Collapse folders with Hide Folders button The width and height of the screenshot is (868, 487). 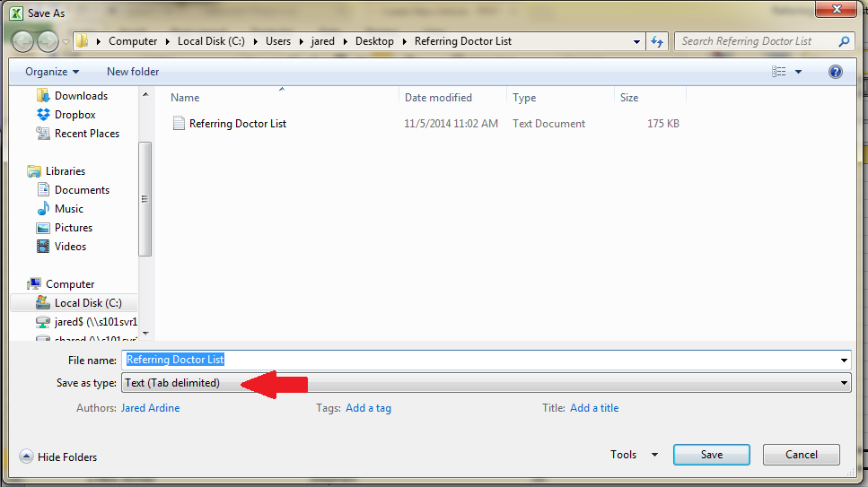click(x=58, y=457)
